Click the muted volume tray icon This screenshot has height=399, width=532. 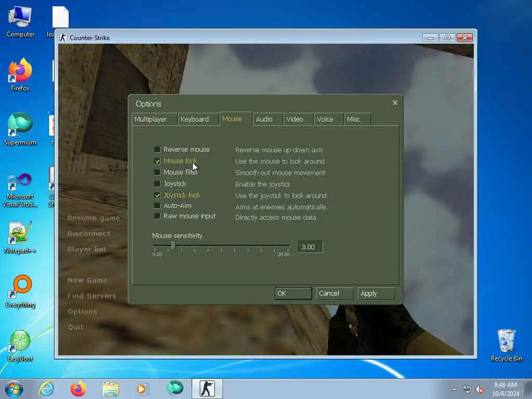pyautogui.click(x=480, y=390)
